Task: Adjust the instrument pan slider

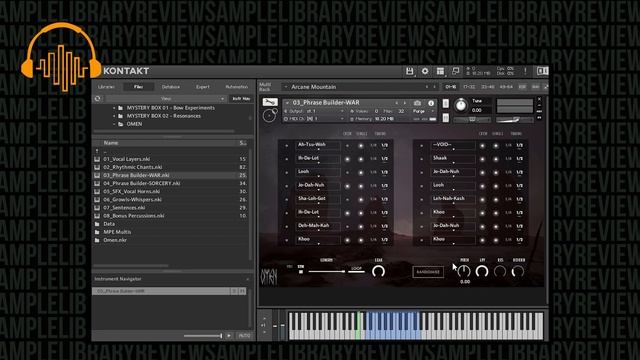Action: [x=472, y=120]
